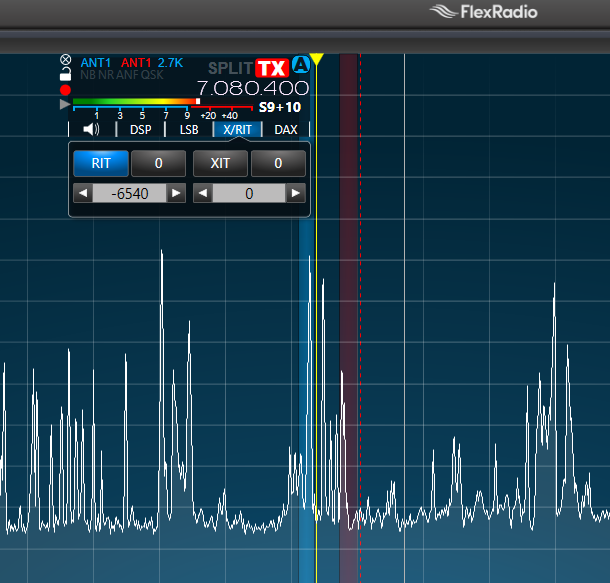
Task: Decrease RIT offset with left arrow
Action: tap(83, 193)
